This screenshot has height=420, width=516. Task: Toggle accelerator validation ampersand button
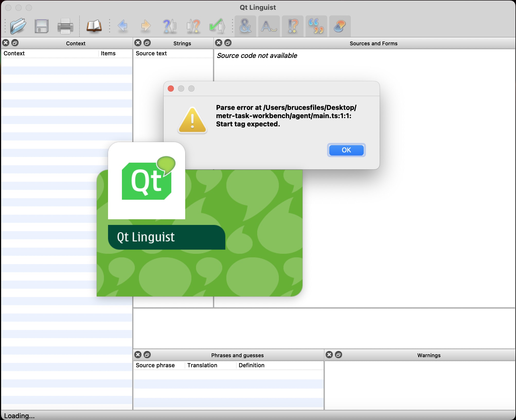245,26
